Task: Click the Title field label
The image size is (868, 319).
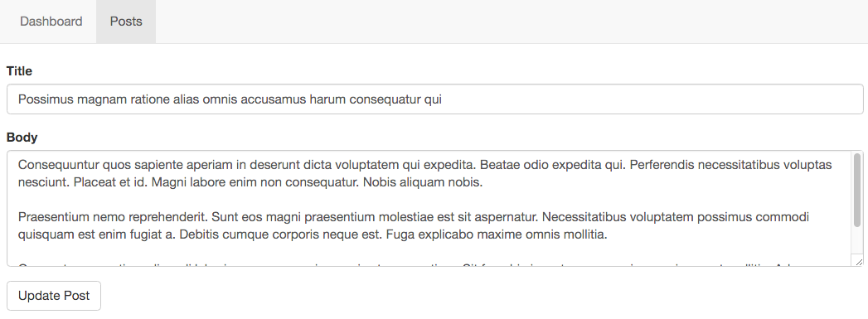Action: point(19,71)
